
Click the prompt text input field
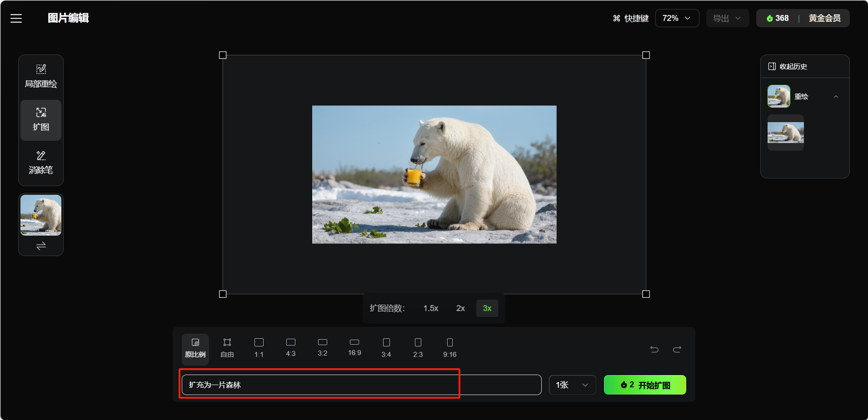(361, 385)
